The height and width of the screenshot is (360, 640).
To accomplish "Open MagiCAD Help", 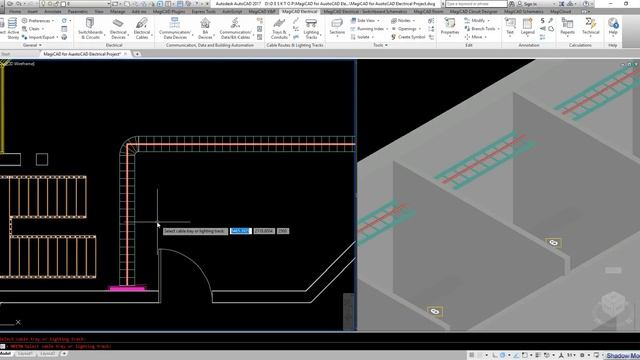I will pyautogui.click(x=613, y=27).
